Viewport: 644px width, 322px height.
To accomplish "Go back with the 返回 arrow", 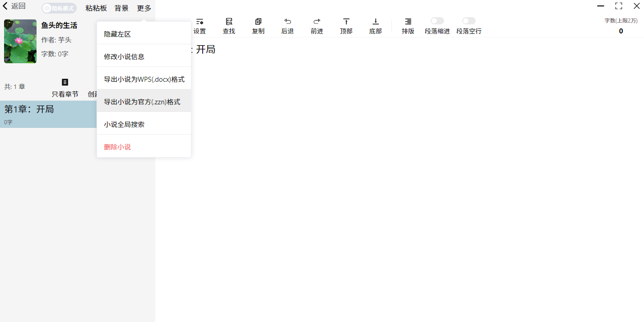I will [14, 6].
